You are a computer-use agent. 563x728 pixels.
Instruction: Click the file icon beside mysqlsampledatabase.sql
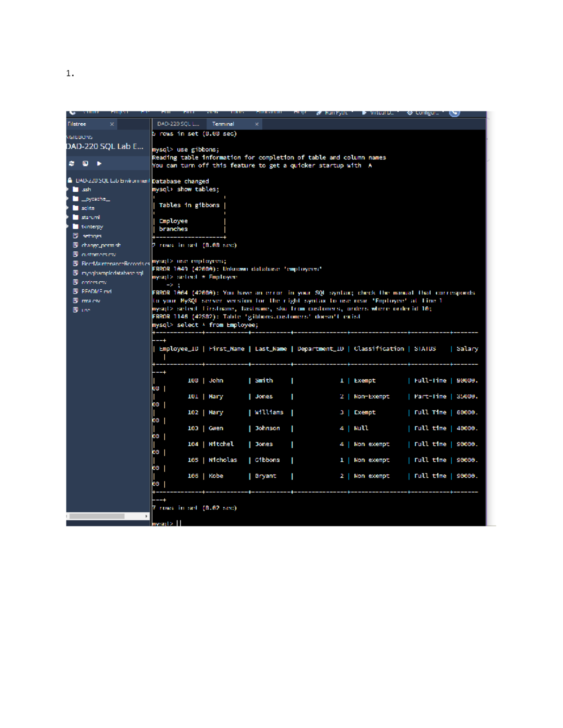tap(76, 273)
